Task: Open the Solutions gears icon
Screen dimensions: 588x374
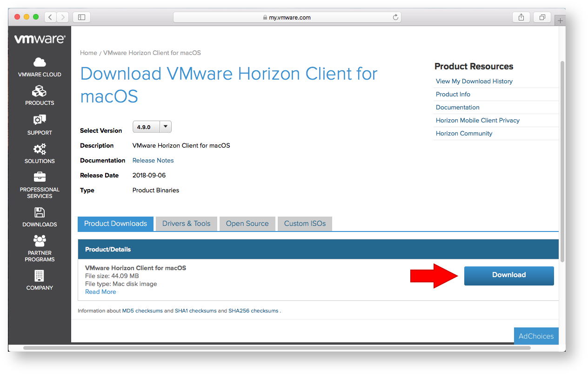Action: pyautogui.click(x=40, y=149)
